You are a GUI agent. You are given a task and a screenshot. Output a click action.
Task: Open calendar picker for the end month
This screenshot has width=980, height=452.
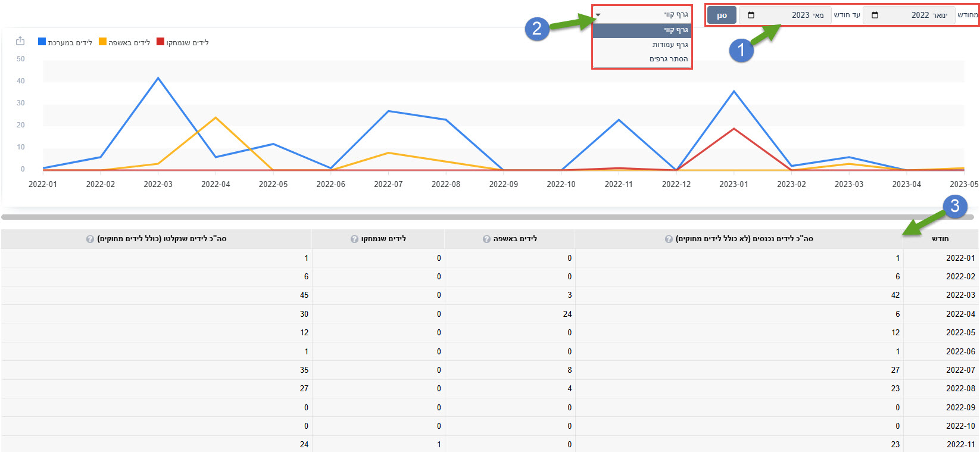[751, 15]
